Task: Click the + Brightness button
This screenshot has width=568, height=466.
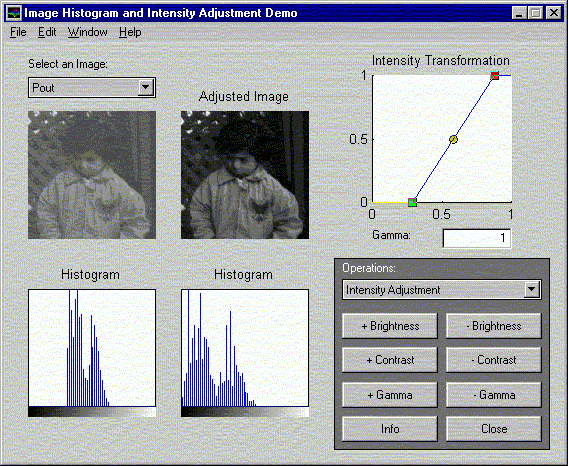Action: 390,326
